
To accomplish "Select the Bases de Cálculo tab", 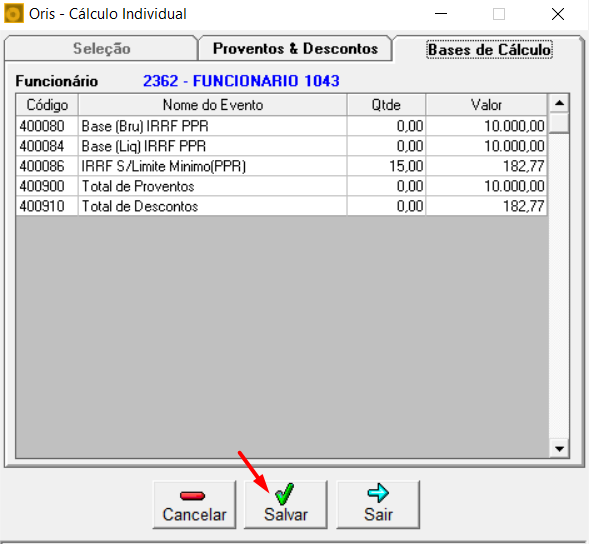I will pos(489,50).
